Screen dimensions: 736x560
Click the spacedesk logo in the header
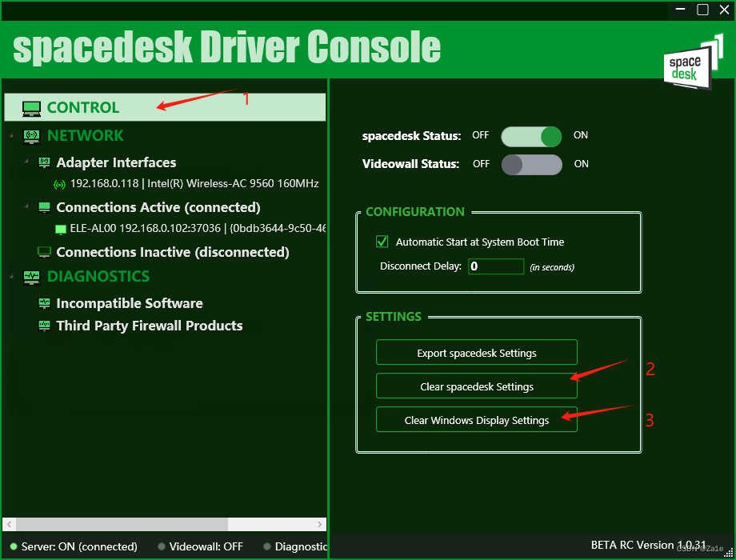click(x=693, y=62)
